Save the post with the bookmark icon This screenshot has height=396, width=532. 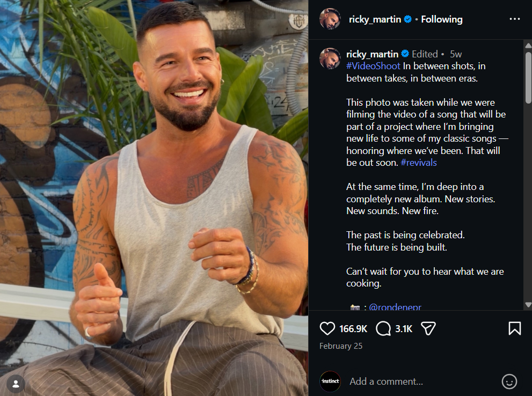[514, 328]
